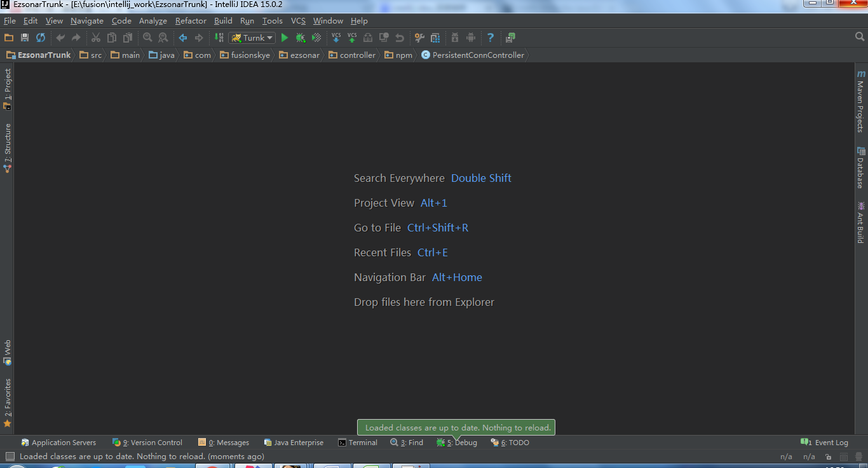Toggle the Ant Build side panel
The image size is (868, 468).
click(x=860, y=223)
